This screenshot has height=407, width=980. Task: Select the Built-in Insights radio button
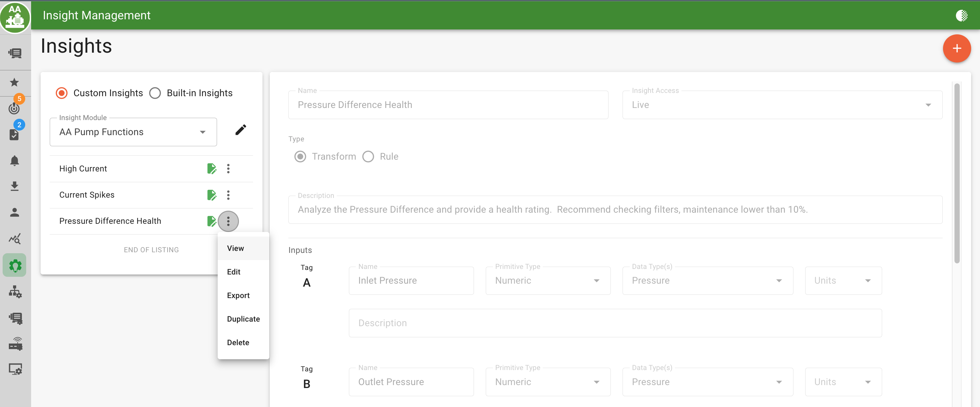coord(155,93)
